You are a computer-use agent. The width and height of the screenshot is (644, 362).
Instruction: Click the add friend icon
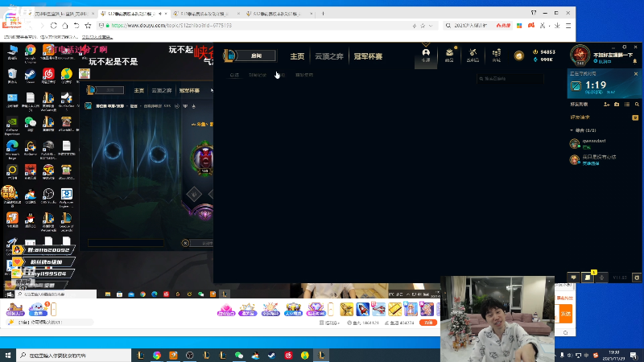[607, 105]
